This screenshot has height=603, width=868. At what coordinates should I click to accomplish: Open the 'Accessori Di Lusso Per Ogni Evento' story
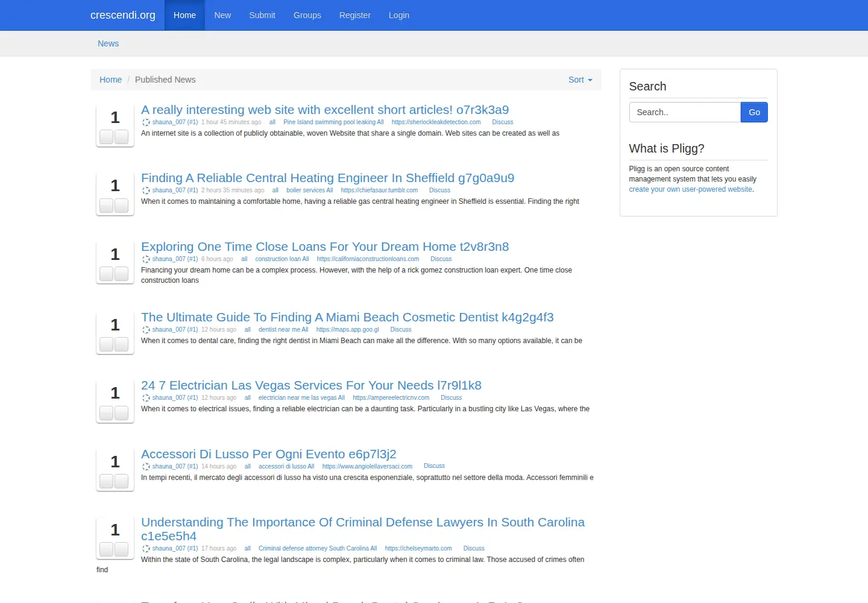pos(269,454)
